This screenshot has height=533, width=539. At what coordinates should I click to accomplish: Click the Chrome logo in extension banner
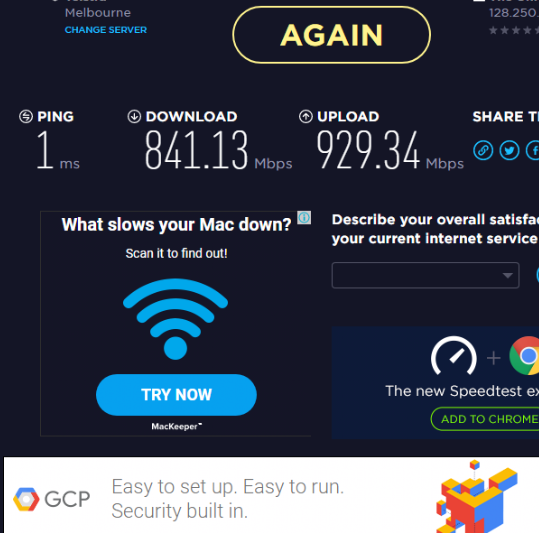click(525, 355)
